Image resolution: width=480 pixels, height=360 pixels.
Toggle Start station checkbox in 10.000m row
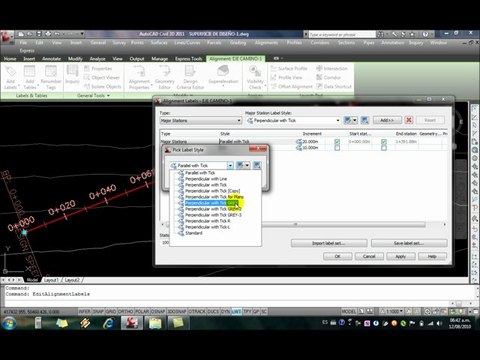click(x=337, y=148)
